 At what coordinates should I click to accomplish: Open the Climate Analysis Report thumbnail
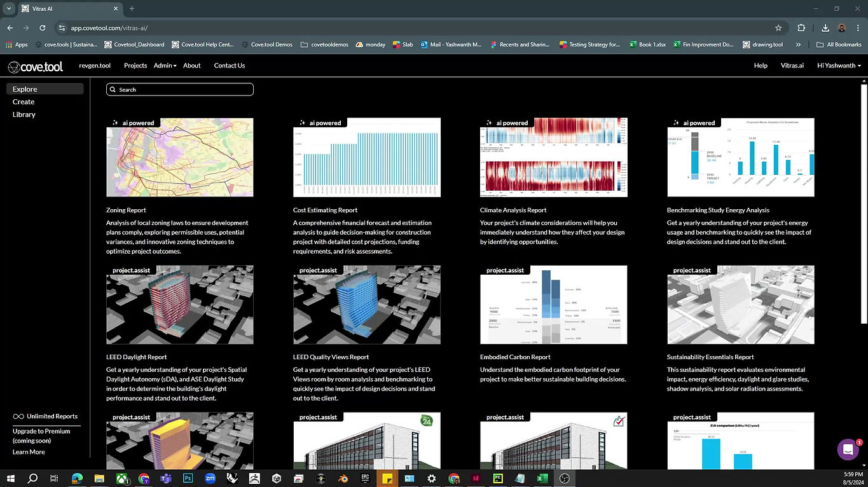[554, 157]
